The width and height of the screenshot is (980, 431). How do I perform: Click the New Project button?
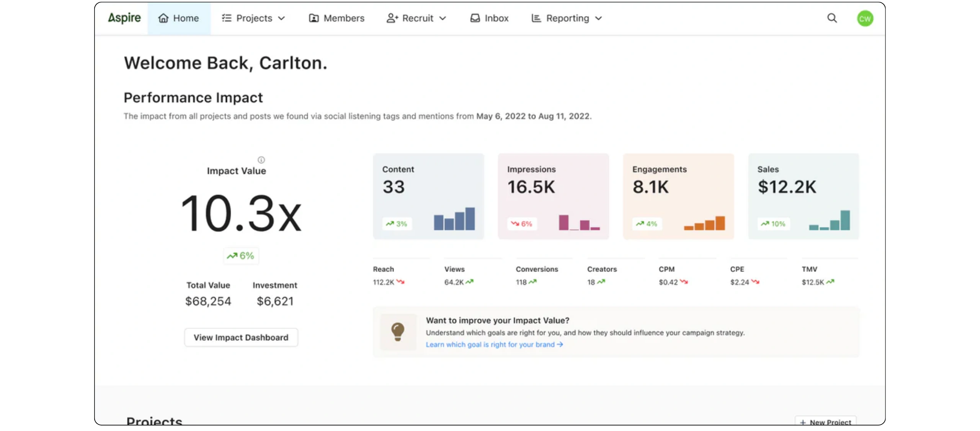(826, 421)
